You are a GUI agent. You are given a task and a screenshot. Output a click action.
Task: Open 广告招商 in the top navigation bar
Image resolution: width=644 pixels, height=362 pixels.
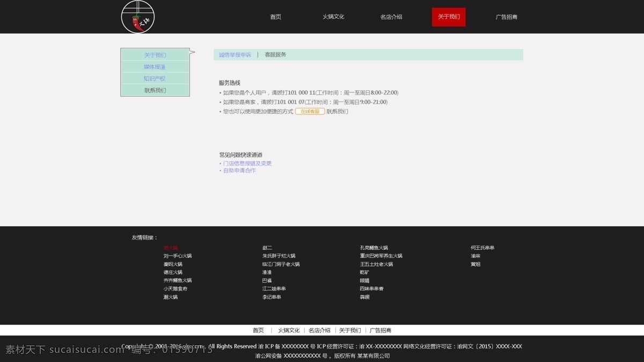pos(507,17)
